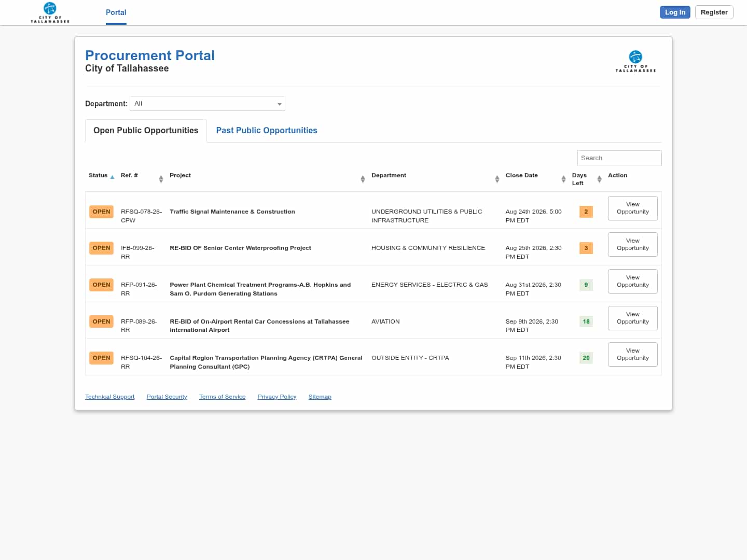The height and width of the screenshot is (560, 747).
Task: View the Senior Center Waterproofing opportunity
Action: [633, 244]
